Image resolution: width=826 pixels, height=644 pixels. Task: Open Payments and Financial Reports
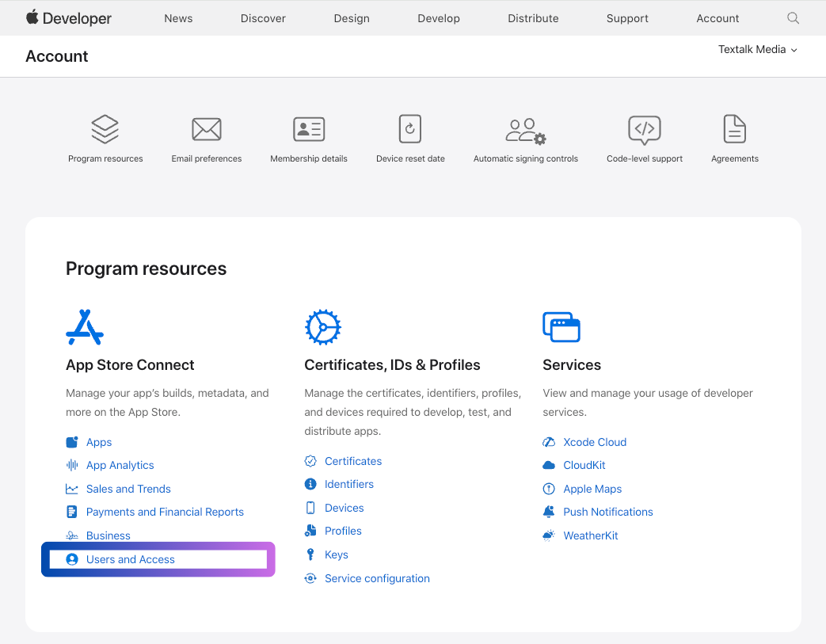pos(165,512)
